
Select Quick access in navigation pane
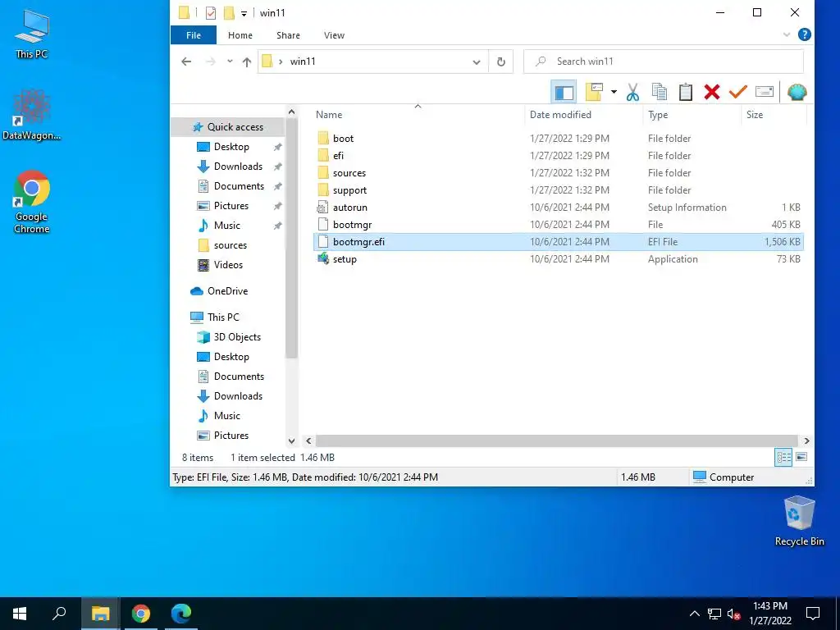tap(228, 127)
